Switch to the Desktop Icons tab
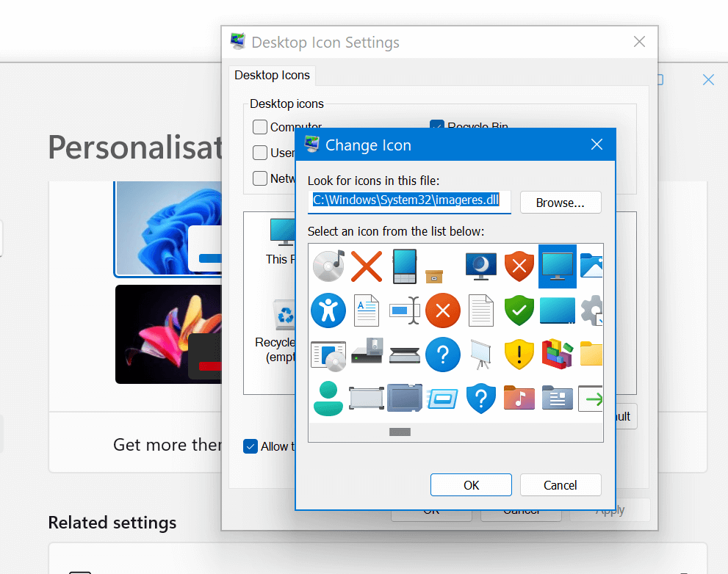This screenshot has height=574, width=728. pos(272,75)
